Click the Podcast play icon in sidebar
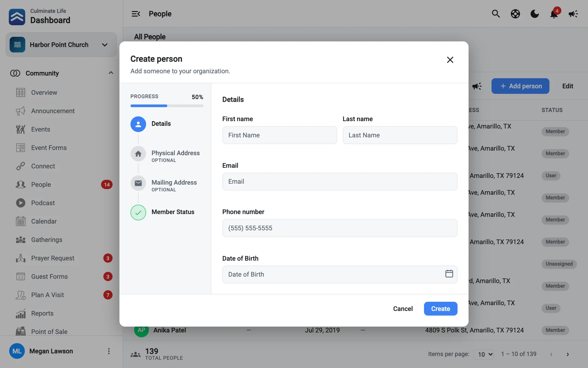588x368 pixels. [x=21, y=203]
